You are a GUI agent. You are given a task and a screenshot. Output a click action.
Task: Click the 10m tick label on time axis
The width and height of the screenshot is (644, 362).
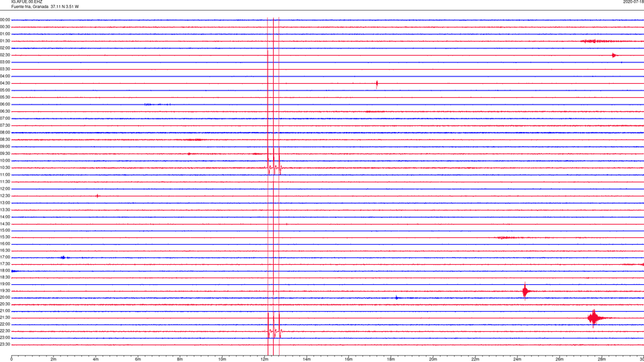222,359
